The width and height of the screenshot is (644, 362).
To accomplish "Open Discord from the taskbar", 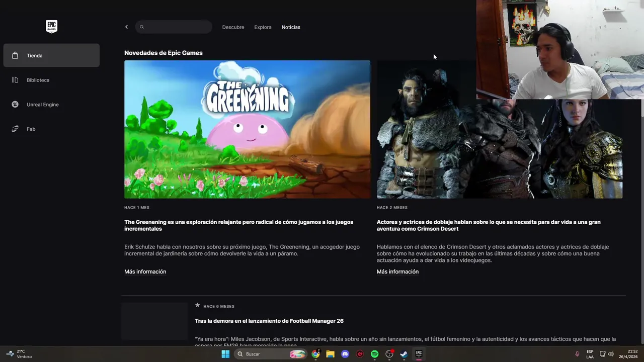I will [x=345, y=354].
